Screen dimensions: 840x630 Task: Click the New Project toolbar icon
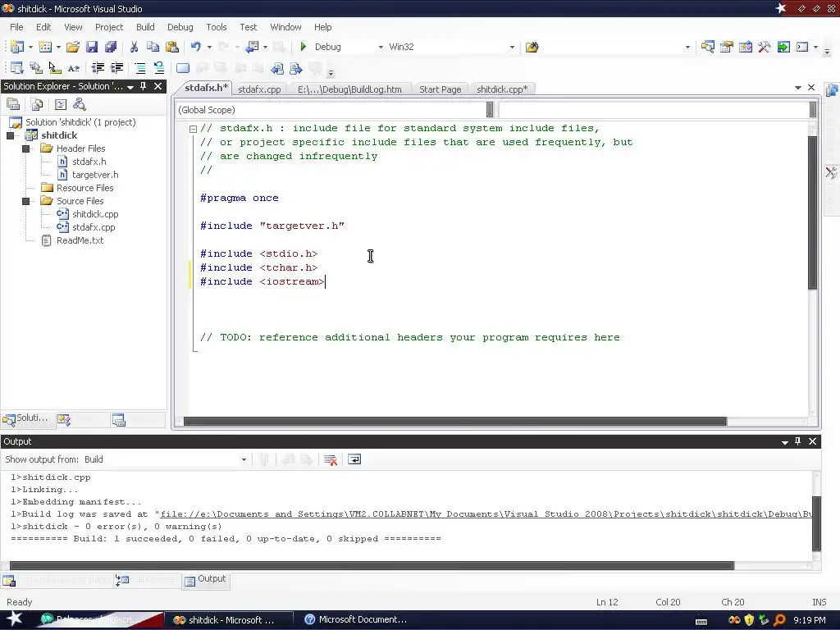[16, 47]
